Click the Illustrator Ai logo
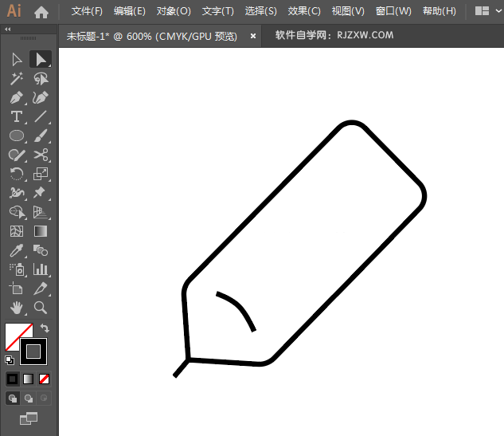The height and width of the screenshot is (436, 504). point(14,11)
